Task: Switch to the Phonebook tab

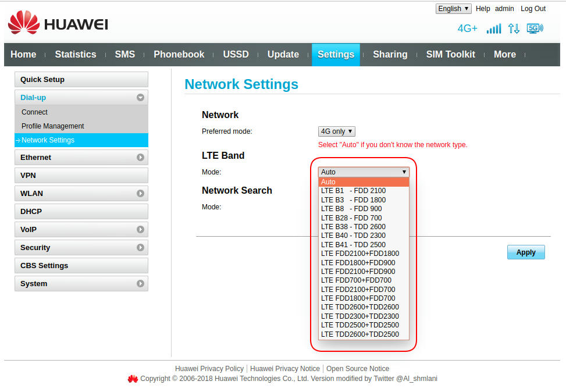Action: click(179, 55)
